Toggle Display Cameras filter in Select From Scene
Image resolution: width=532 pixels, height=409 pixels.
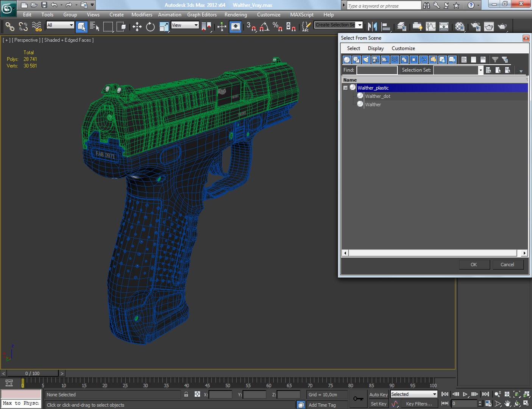pos(375,59)
